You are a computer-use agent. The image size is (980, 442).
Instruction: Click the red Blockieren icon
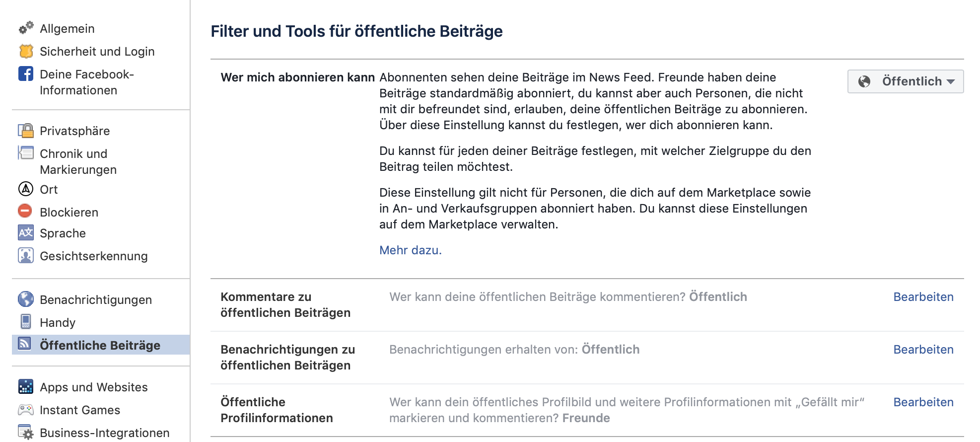(x=25, y=211)
